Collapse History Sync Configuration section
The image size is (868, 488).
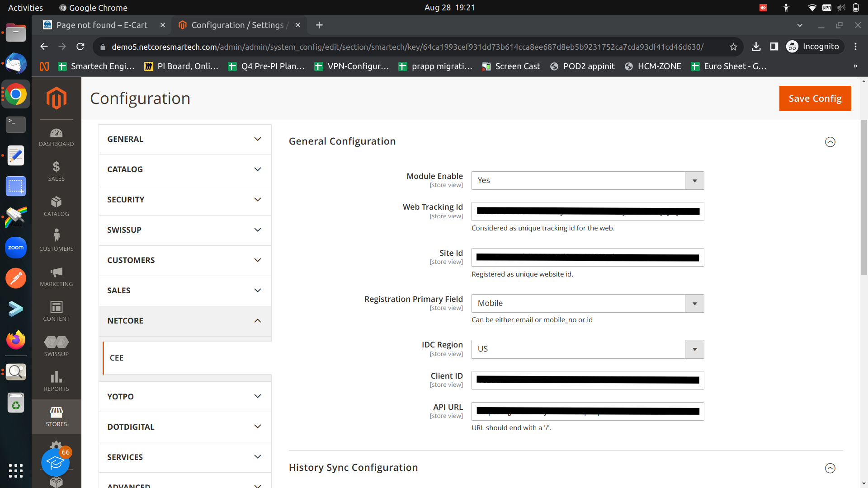pyautogui.click(x=830, y=468)
